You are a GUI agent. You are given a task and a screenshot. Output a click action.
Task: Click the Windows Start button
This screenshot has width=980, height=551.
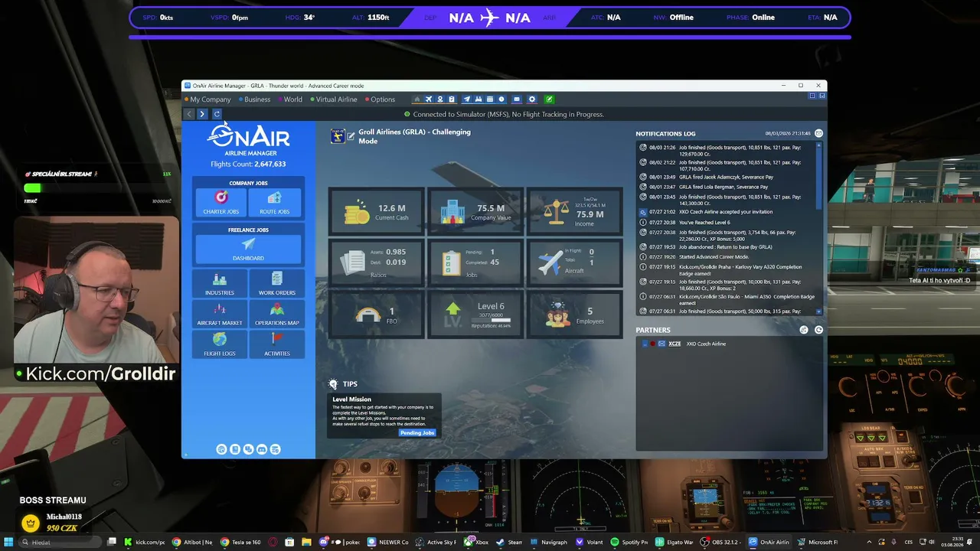coord(8,542)
